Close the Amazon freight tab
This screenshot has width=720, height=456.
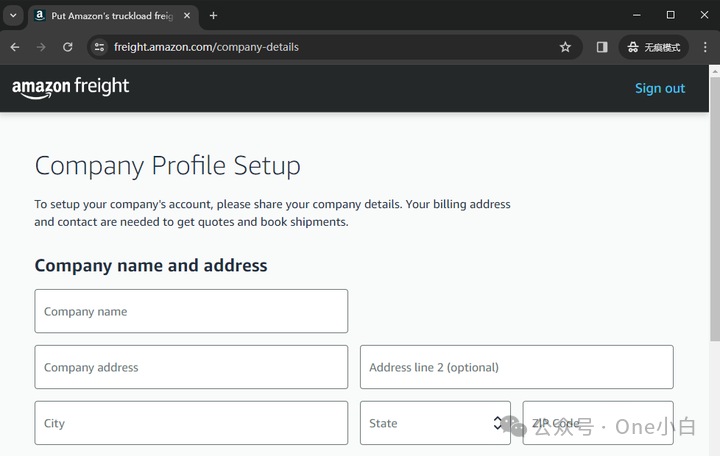[187, 16]
